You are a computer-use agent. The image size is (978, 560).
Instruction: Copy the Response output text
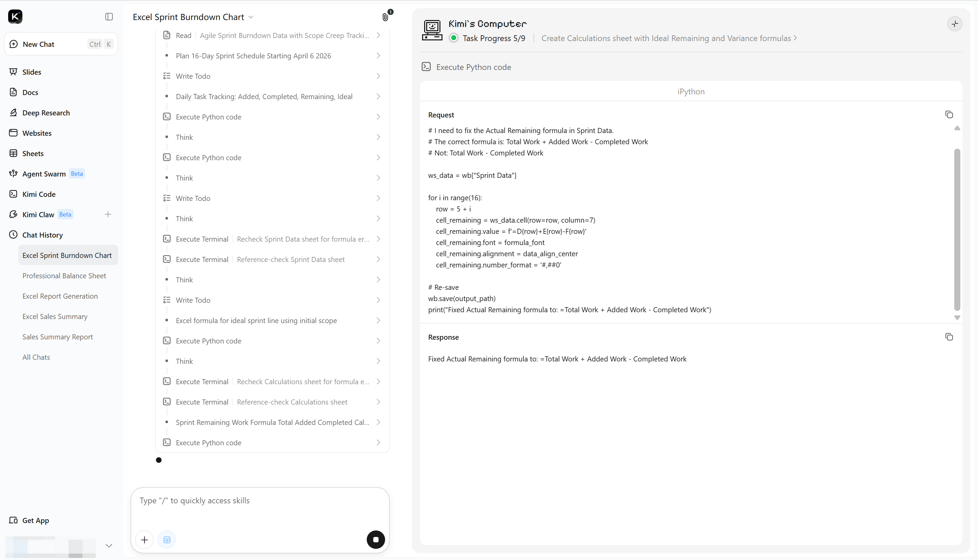[949, 337]
